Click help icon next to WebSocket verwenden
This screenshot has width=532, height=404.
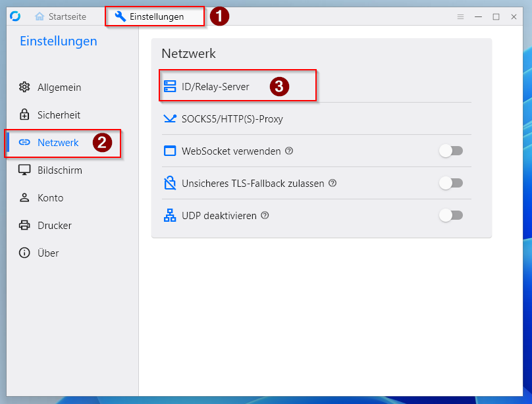[289, 151]
